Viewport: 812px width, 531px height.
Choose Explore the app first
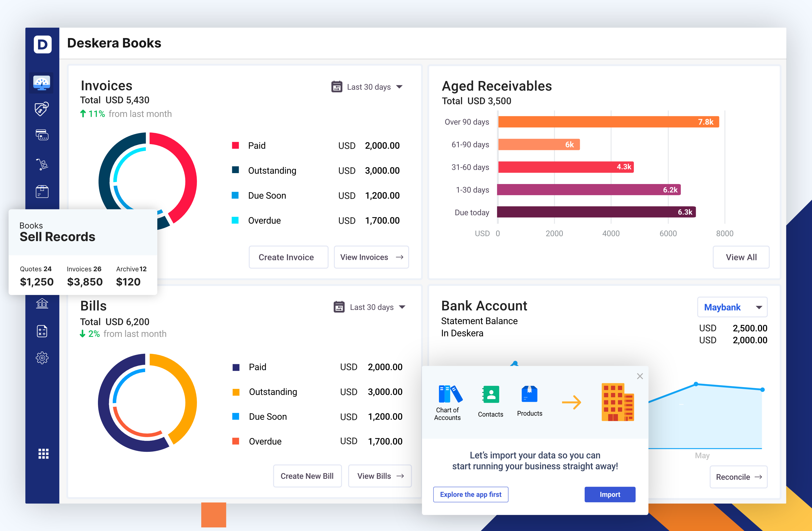470,494
